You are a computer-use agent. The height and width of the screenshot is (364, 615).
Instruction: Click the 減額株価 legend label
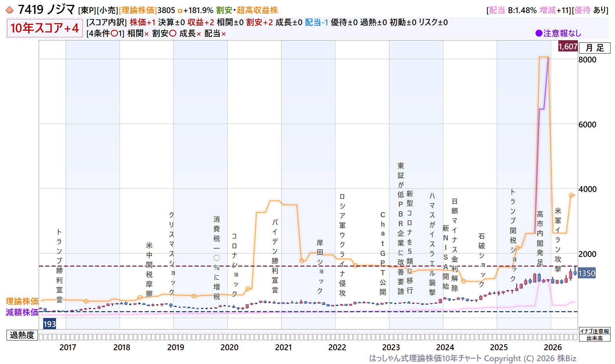coord(22,312)
